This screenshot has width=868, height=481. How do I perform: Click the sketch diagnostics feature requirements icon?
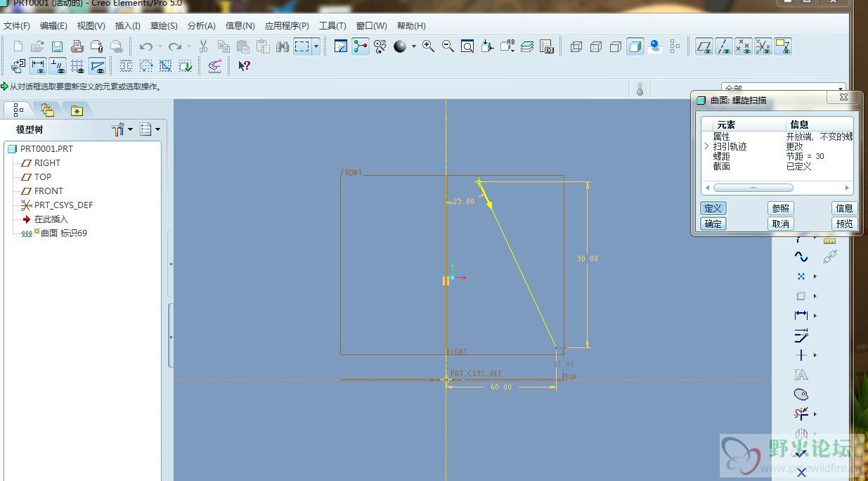coord(186,66)
